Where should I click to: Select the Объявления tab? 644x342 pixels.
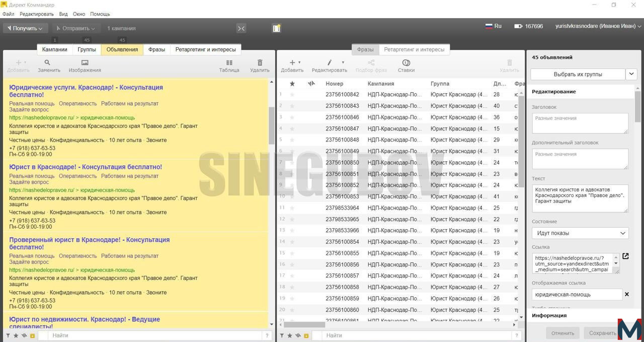(122, 49)
